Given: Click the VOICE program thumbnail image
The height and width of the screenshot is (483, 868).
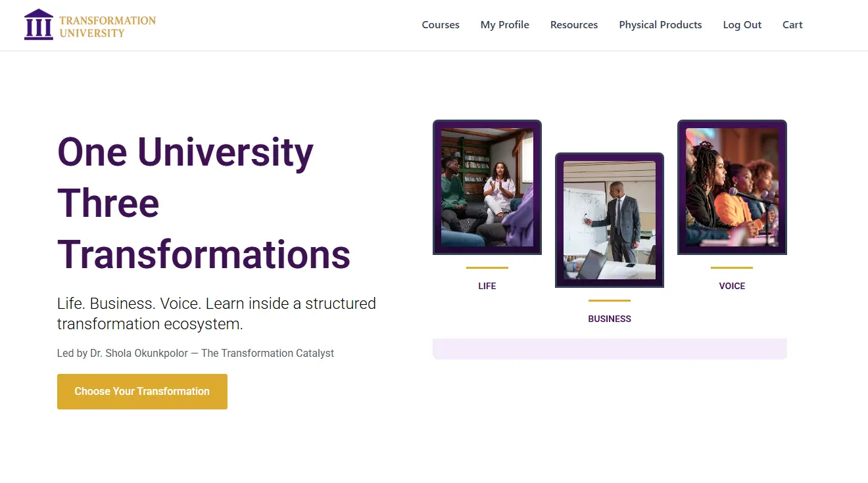Looking at the screenshot, I should click(731, 187).
